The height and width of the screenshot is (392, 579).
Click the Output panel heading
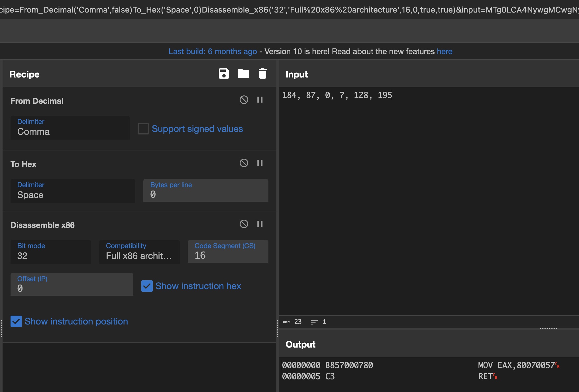(x=300, y=344)
